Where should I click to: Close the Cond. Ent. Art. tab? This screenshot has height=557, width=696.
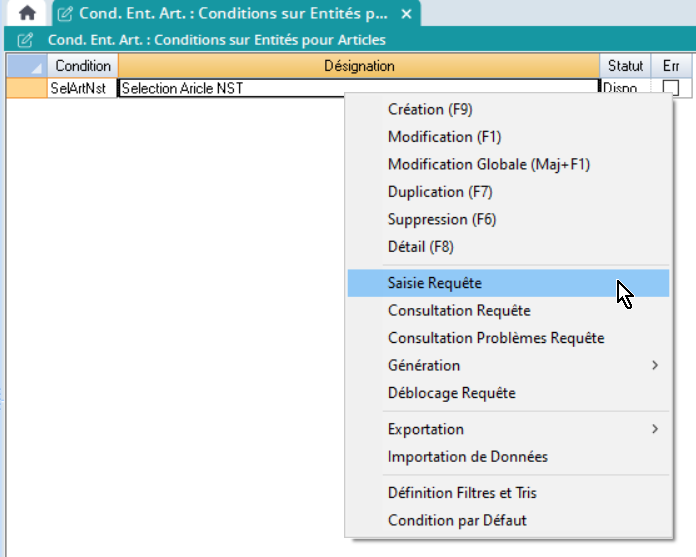[x=405, y=15]
